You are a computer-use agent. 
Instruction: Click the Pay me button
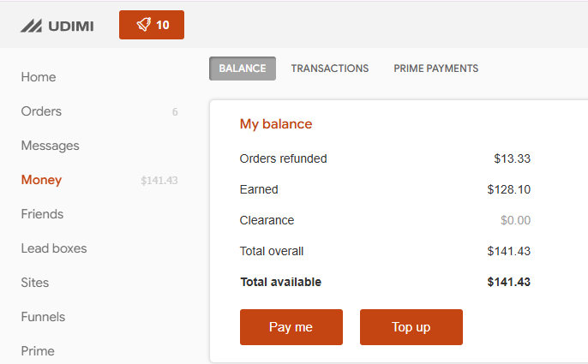291,327
